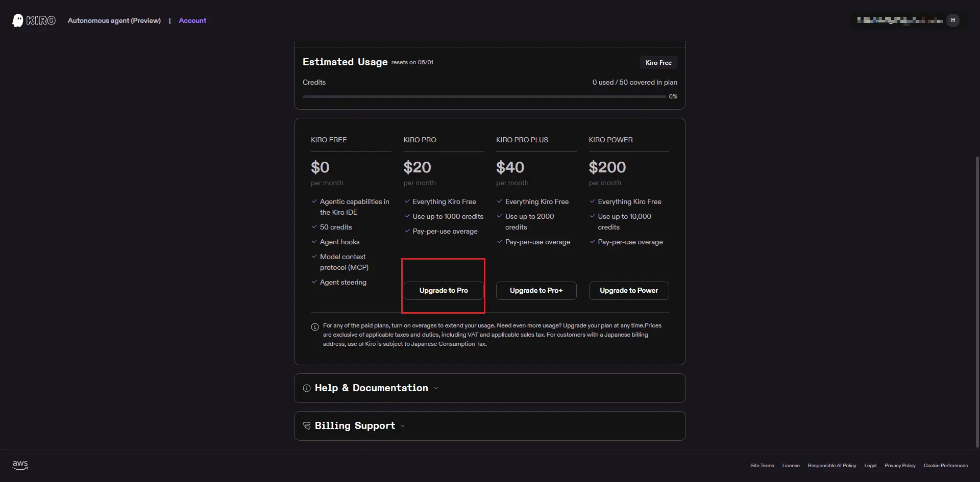Viewport: 980px width, 482px height.
Task: Click the user avatar labeled H
Action: click(x=953, y=20)
